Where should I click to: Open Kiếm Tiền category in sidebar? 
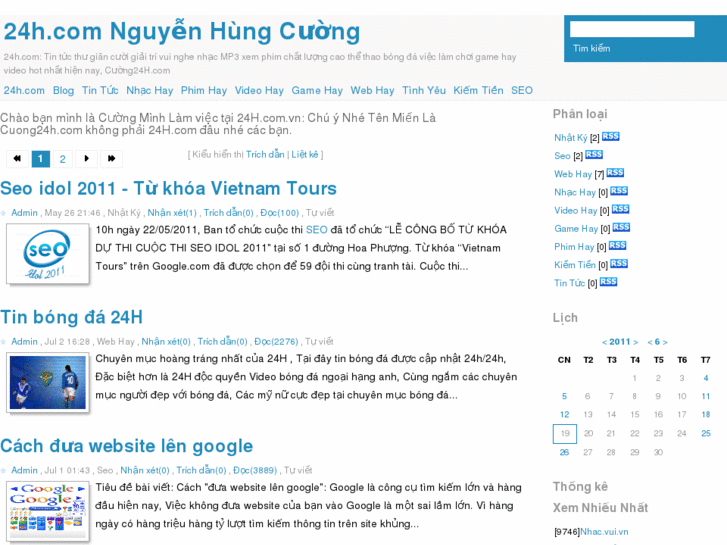575,265
